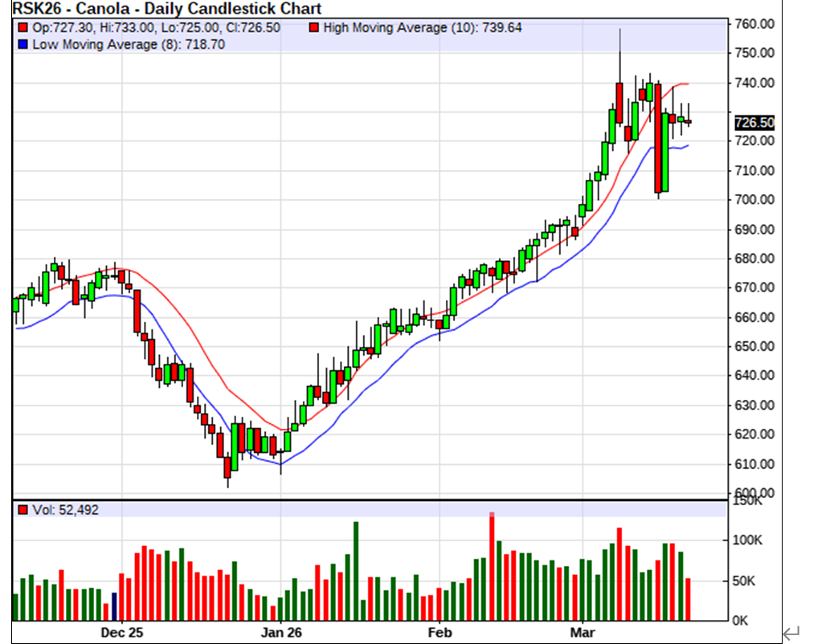Click the 150K label on the volume axis
This screenshot has height=644, width=830.
pyautogui.click(x=749, y=501)
